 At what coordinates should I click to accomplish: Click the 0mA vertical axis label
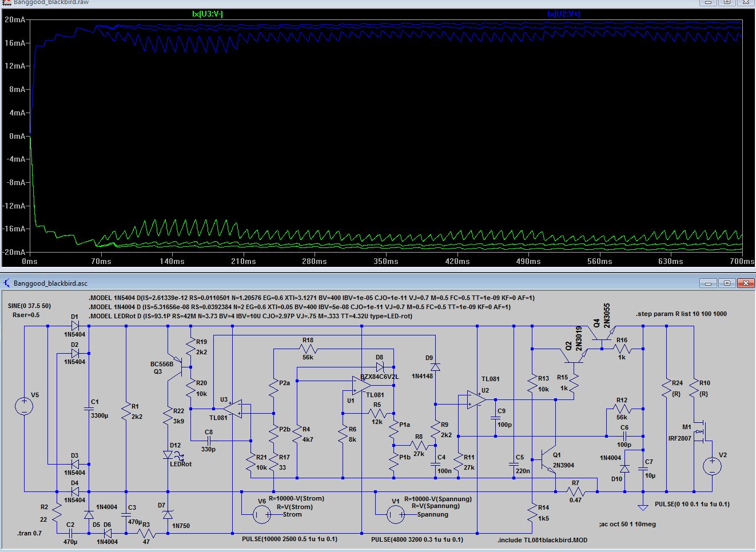click(x=15, y=136)
